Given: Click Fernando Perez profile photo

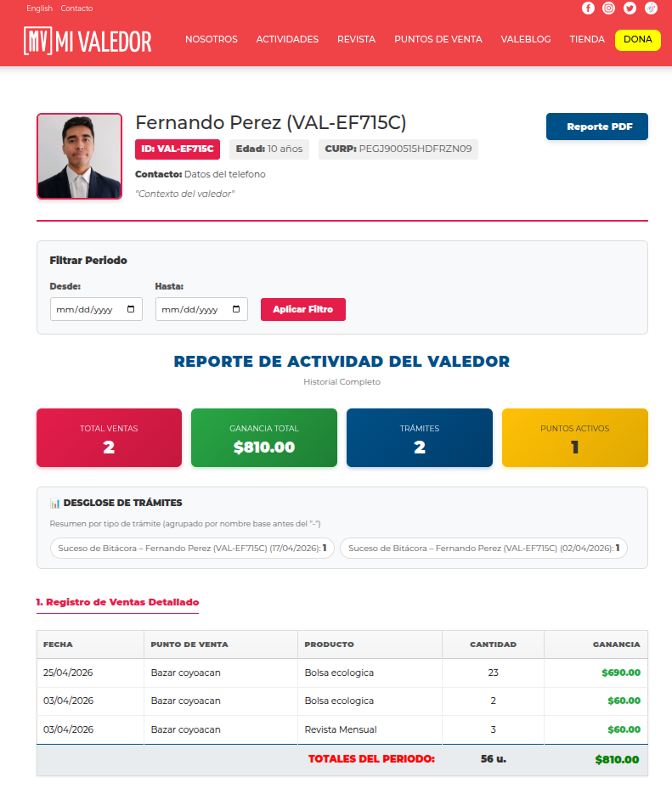Looking at the screenshot, I should click(x=79, y=156).
